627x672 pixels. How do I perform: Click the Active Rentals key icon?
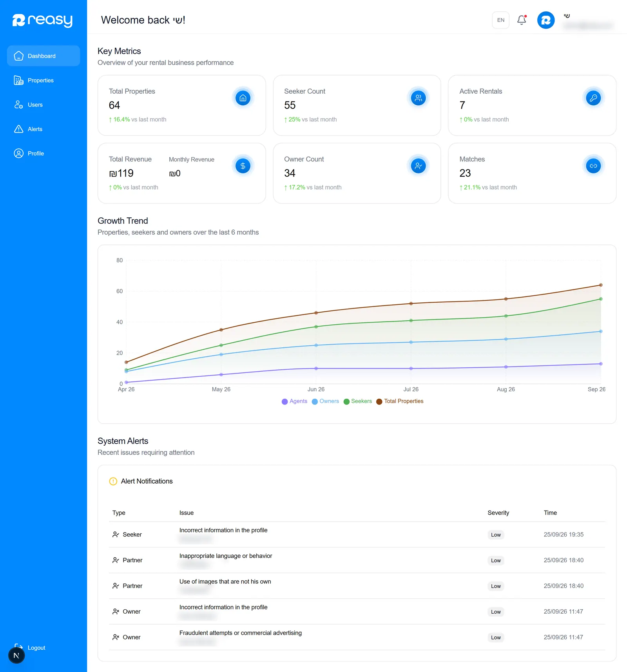tap(593, 98)
